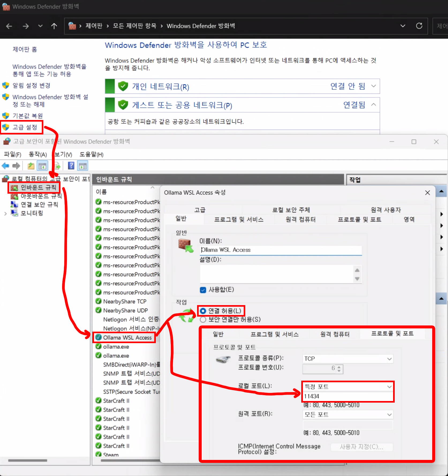This screenshot has width=448, height=476.
Task: Click the show/hide action pane toolbar icon
Action: 83,166
